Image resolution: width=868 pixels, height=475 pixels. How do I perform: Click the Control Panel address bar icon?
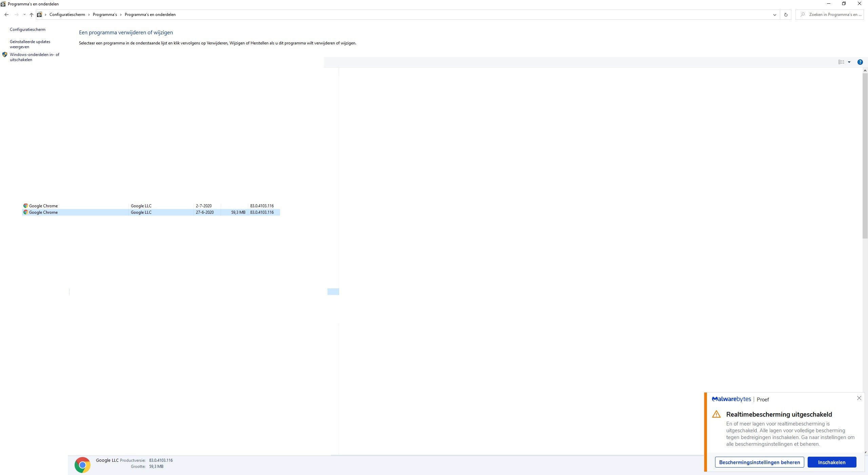point(39,15)
